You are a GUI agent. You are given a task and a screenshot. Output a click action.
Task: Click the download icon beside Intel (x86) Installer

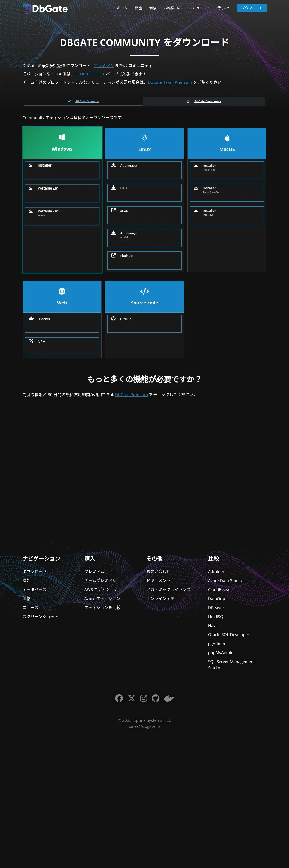point(196,210)
